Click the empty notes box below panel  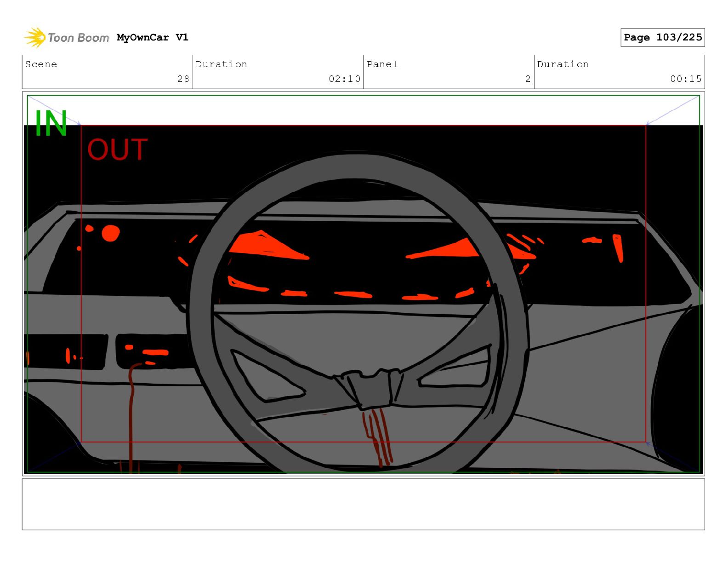pos(364,504)
